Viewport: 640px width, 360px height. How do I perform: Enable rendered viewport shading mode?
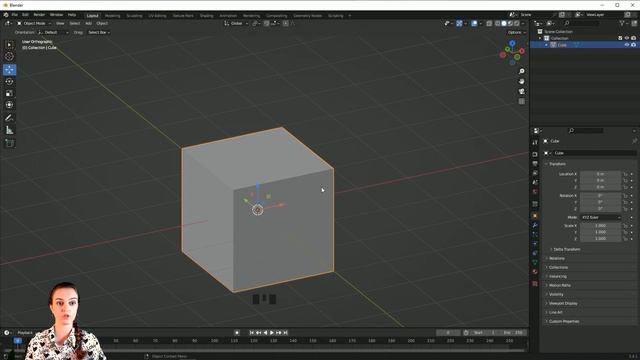coord(517,23)
